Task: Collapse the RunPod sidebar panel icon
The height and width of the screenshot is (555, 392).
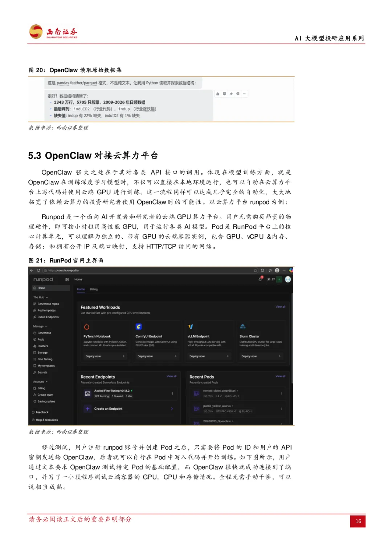Action: tap(67, 279)
